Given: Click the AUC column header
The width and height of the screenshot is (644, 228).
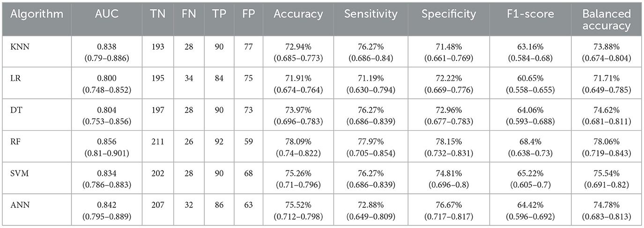Looking at the screenshot, I should pos(106,14).
